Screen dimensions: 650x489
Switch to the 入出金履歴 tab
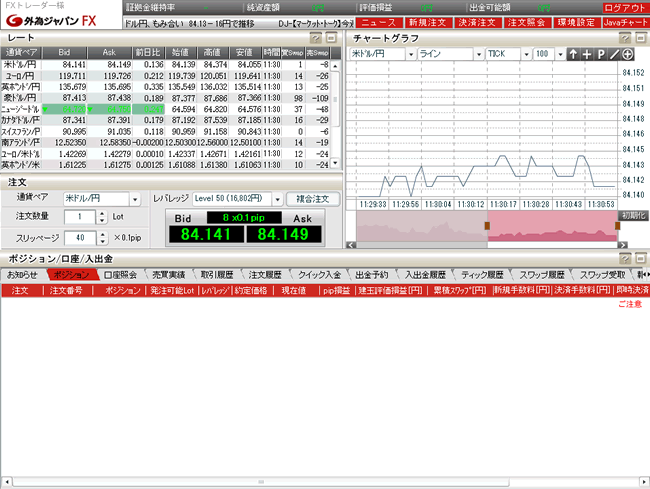(x=425, y=274)
